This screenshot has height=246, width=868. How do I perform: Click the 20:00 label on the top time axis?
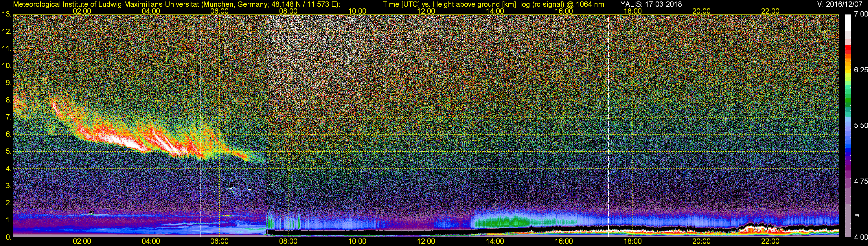[x=701, y=11]
